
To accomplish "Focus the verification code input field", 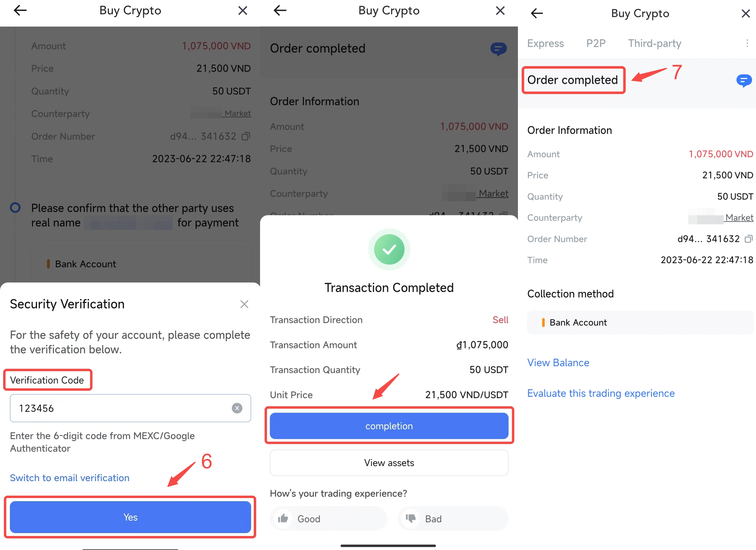I will pyautogui.click(x=120, y=408).
